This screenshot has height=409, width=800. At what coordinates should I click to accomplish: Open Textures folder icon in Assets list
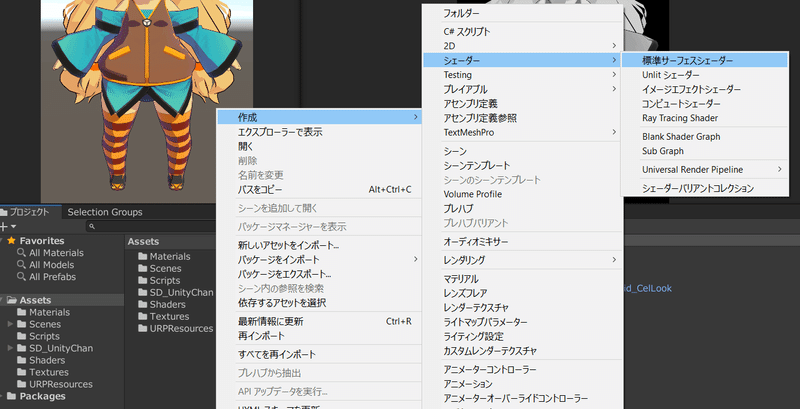pyautogui.click(x=143, y=317)
